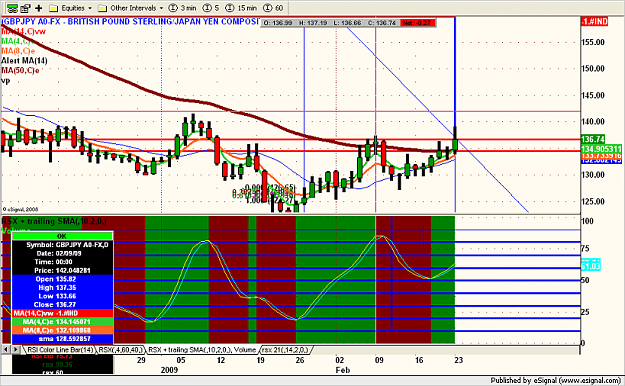
Task: Switch to the 60 interval button
Action: tap(273, 8)
